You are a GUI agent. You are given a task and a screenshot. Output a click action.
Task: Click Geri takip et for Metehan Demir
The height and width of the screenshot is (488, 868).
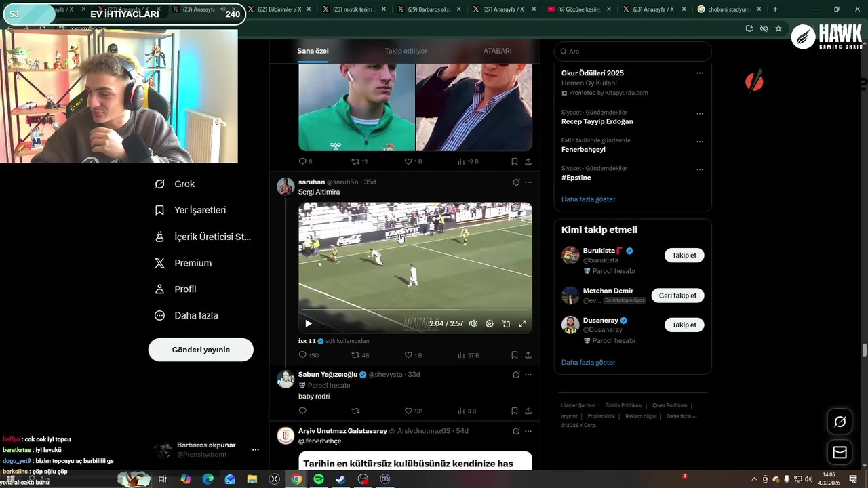[x=677, y=296]
